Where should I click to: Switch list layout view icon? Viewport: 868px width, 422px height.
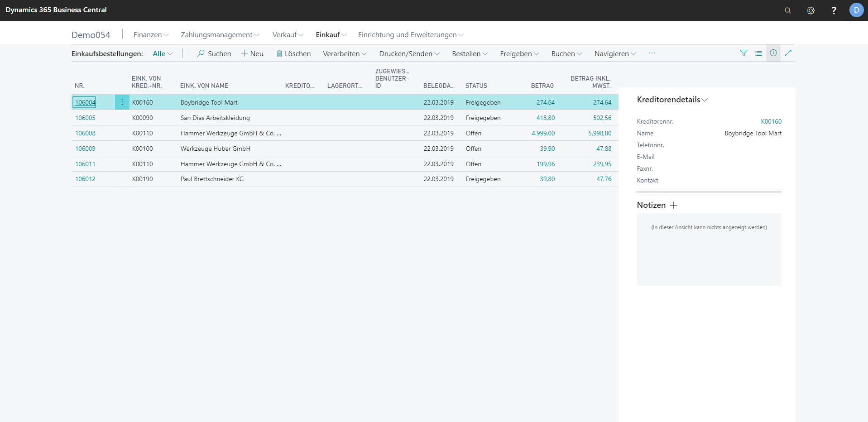[x=758, y=53]
